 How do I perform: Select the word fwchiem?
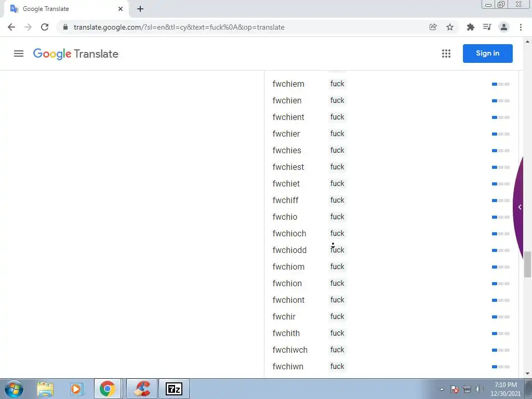click(x=288, y=84)
